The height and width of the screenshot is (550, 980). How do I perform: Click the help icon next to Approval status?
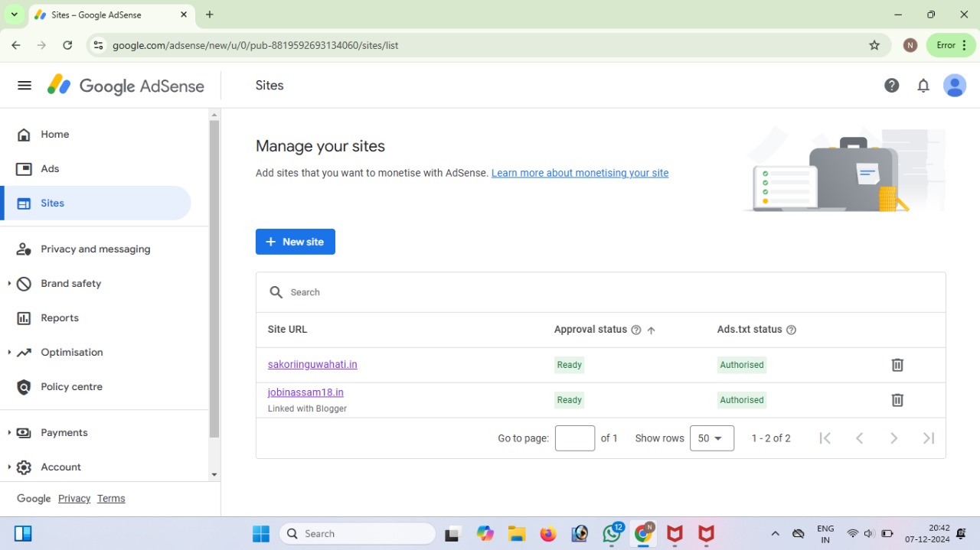pos(635,330)
